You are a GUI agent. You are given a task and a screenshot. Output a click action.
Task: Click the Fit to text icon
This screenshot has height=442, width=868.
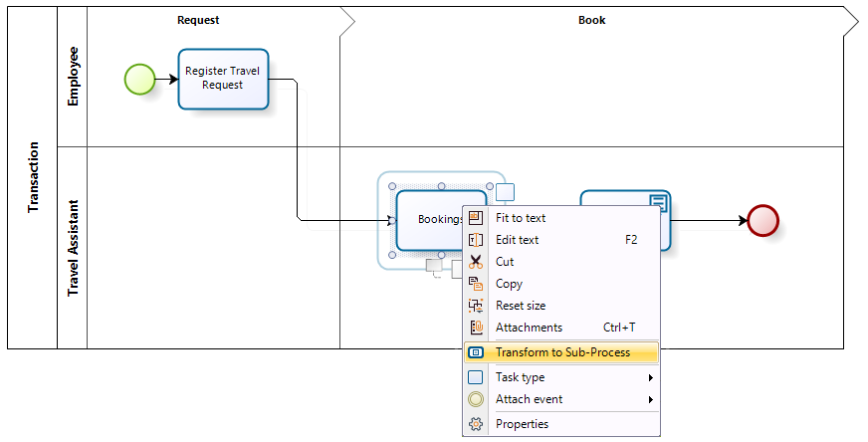476,218
